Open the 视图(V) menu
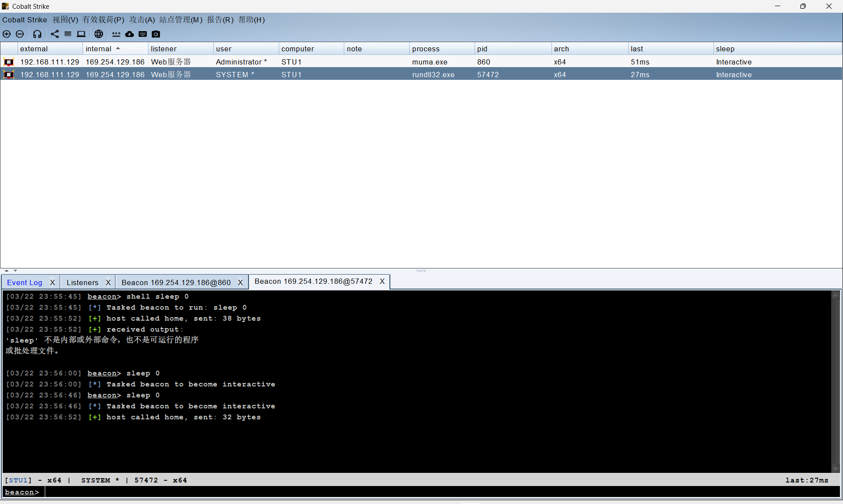This screenshot has height=504, width=843. pos(65,20)
